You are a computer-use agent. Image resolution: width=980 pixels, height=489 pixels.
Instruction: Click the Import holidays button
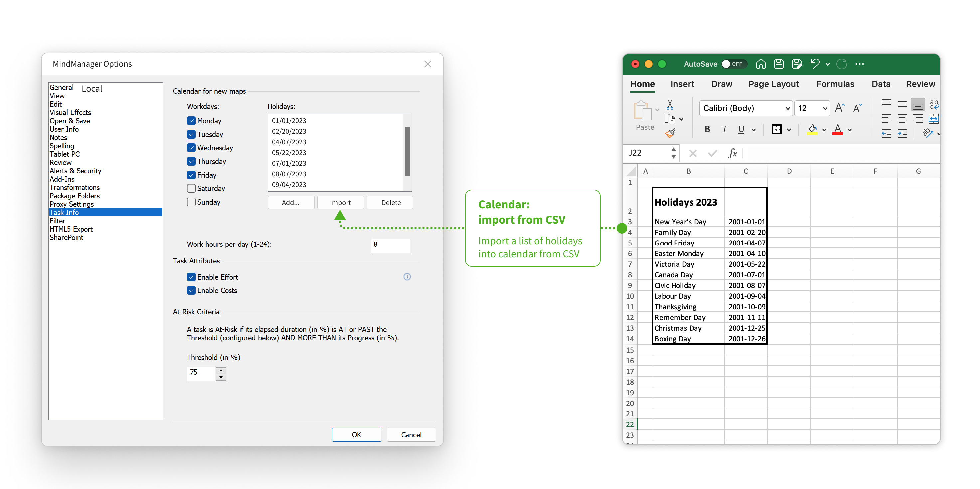pyautogui.click(x=341, y=203)
